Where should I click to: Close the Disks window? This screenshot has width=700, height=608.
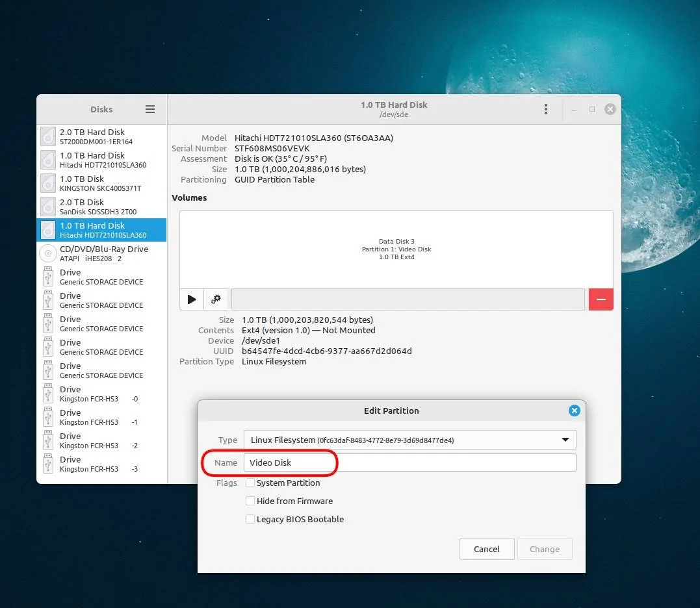click(610, 109)
